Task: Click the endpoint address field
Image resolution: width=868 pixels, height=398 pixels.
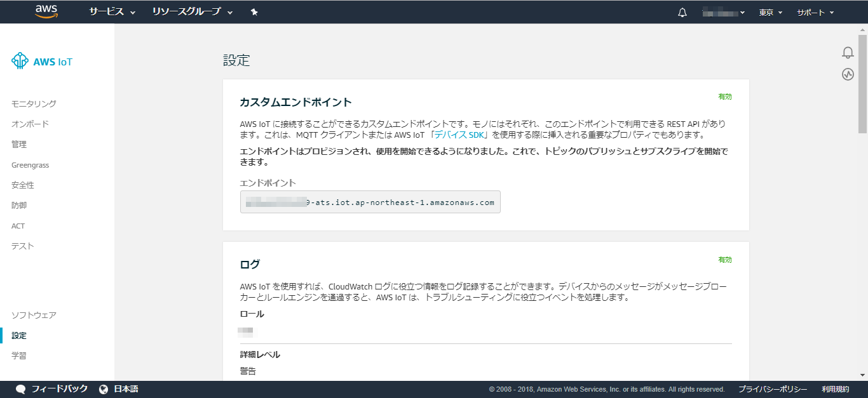Action: pyautogui.click(x=370, y=202)
